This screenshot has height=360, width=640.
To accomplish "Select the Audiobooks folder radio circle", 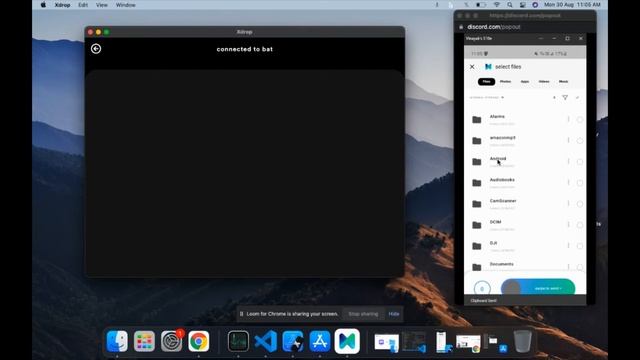I will tap(580, 183).
